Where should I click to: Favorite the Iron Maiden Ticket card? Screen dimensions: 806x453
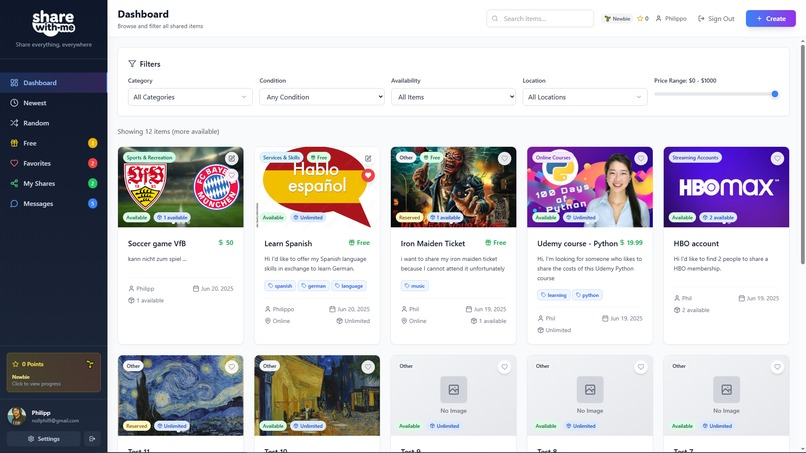[x=504, y=158]
